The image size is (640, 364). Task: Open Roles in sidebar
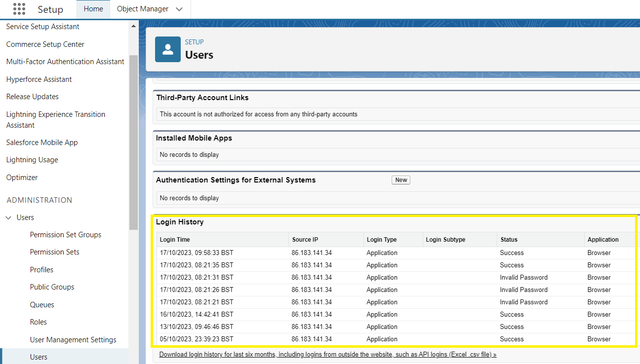coord(39,322)
